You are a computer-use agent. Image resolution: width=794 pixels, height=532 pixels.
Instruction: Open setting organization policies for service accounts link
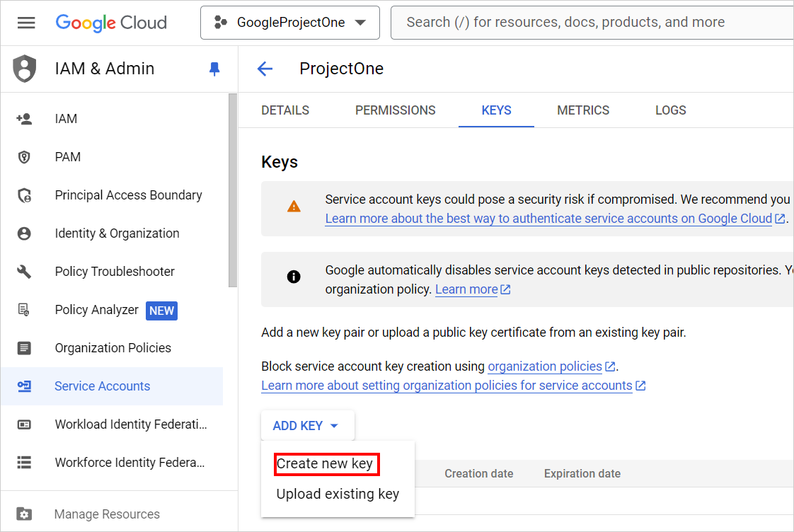pos(447,386)
